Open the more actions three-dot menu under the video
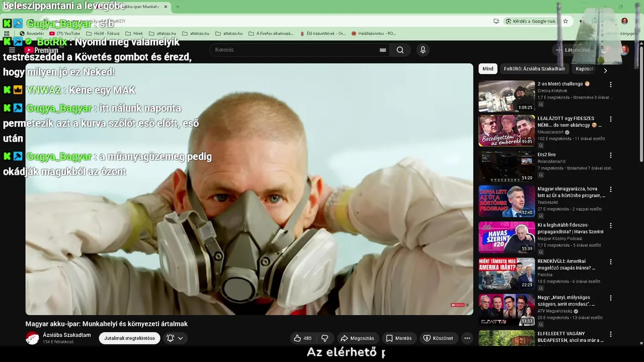The height and width of the screenshot is (362, 644). pos(467,338)
